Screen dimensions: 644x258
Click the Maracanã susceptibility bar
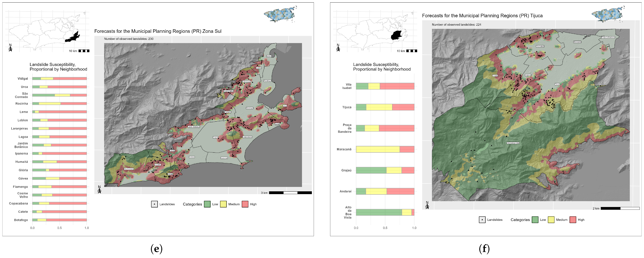pos(385,149)
